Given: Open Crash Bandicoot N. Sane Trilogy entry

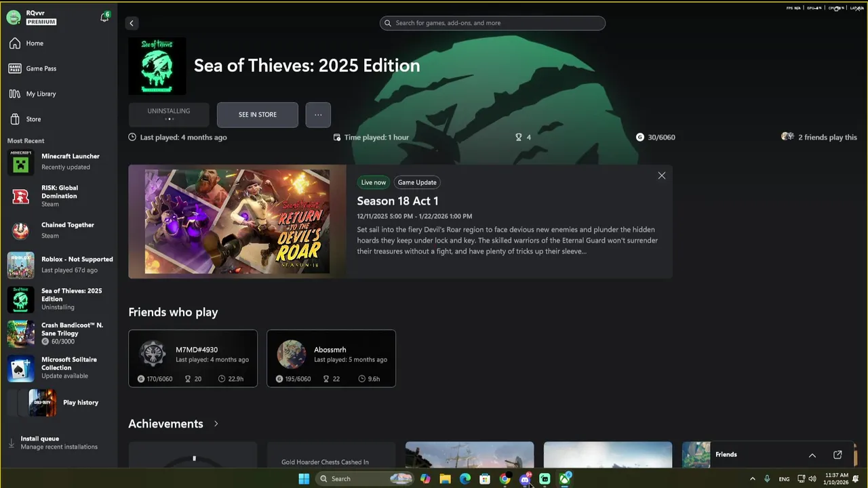Looking at the screenshot, I should (x=60, y=333).
